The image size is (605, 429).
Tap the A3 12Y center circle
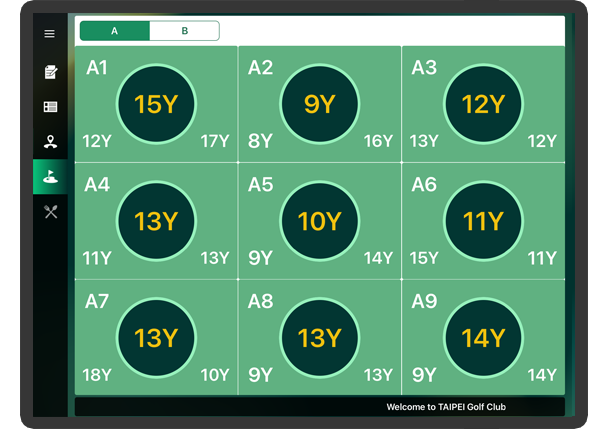tap(483, 103)
